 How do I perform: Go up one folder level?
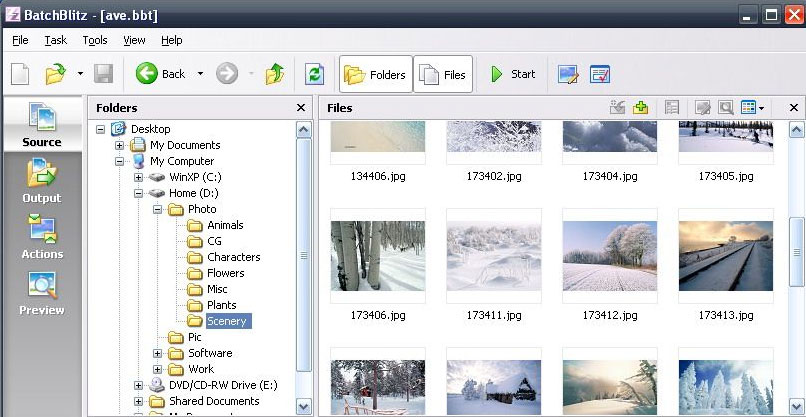(x=275, y=74)
